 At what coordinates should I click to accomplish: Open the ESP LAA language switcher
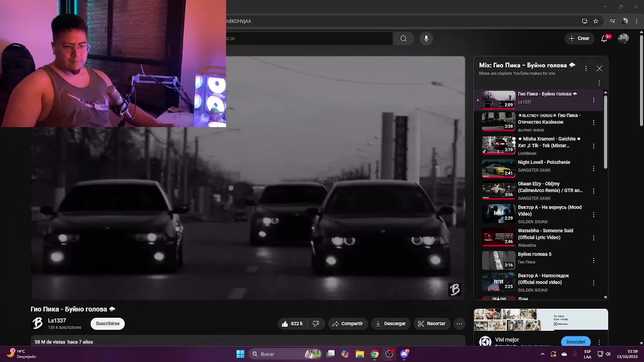(588, 354)
